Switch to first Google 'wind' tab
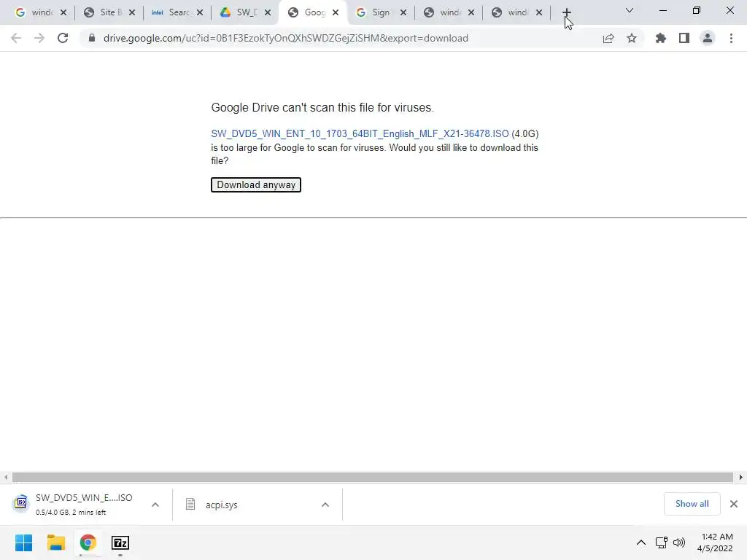Image resolution: width=747 pixels, height=560 pixels. (x=34, y=12)
